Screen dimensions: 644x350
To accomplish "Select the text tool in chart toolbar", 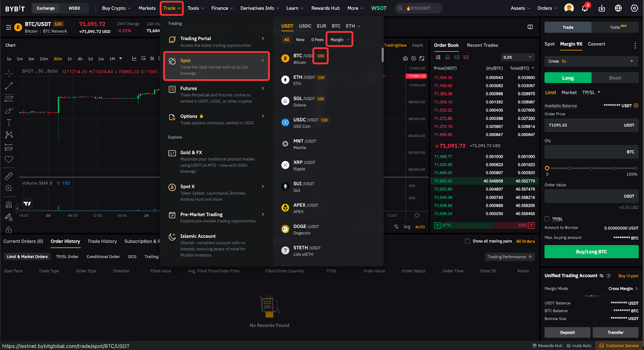I will [x=9, y=123].
